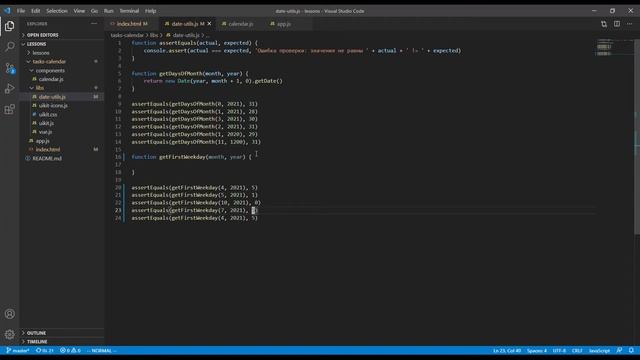
Task: Open the editor's More Actions ellipsis menu
Action: 629,24
